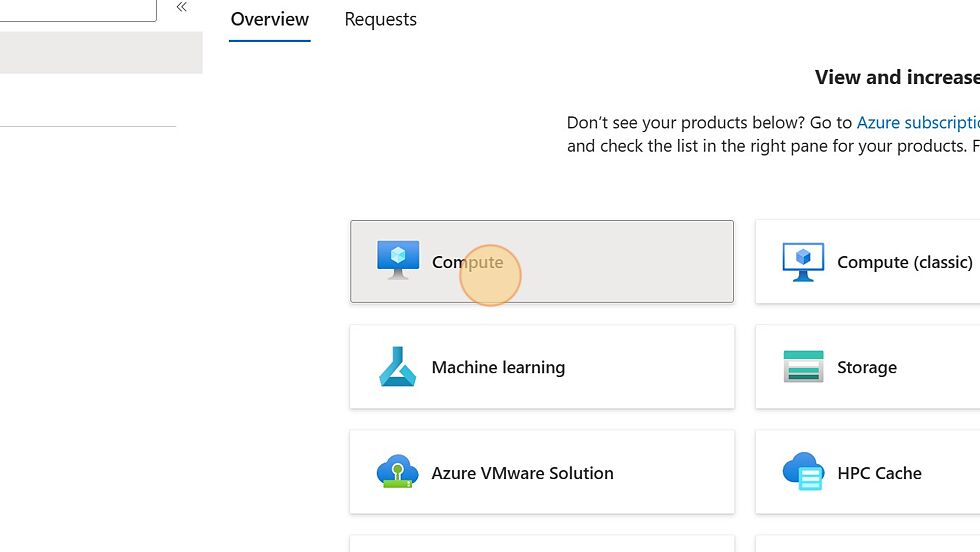Click the Compute monitor icon
This screenshot has height=552, width=980.
[x=398, y=259]
